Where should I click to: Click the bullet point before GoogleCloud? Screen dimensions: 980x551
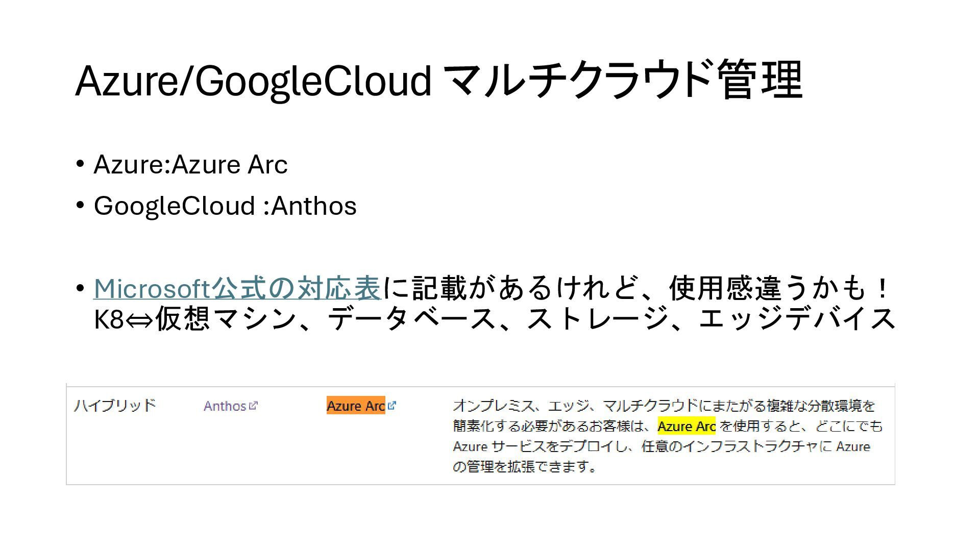coord(80,206)
